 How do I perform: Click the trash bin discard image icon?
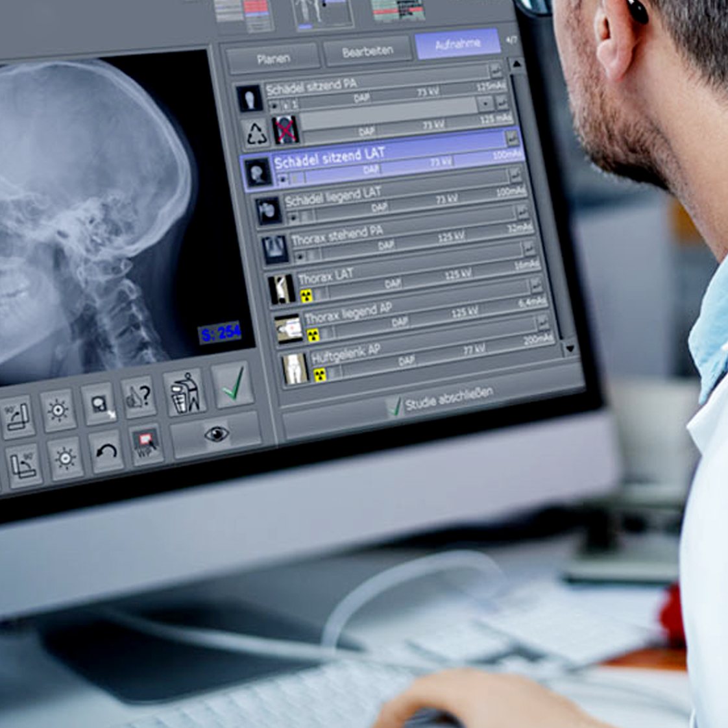click(x=185, y=393)
